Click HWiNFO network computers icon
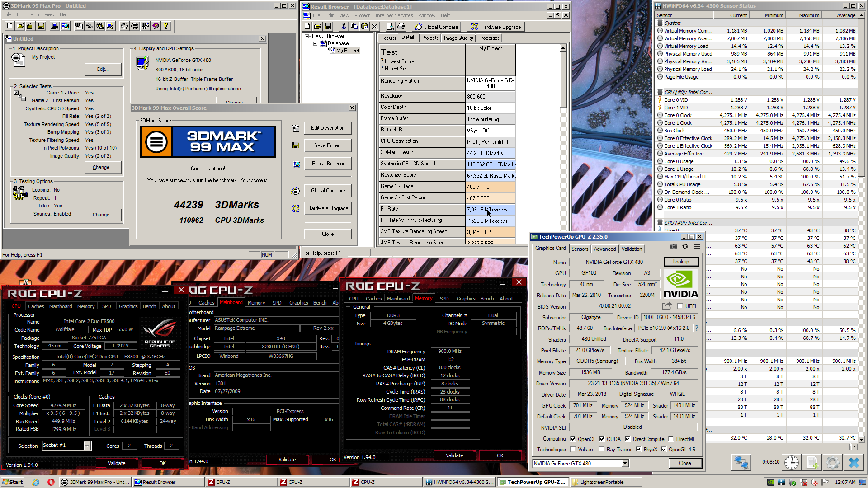This screenshot has width=868, height=488. click(x=741, y=462)
